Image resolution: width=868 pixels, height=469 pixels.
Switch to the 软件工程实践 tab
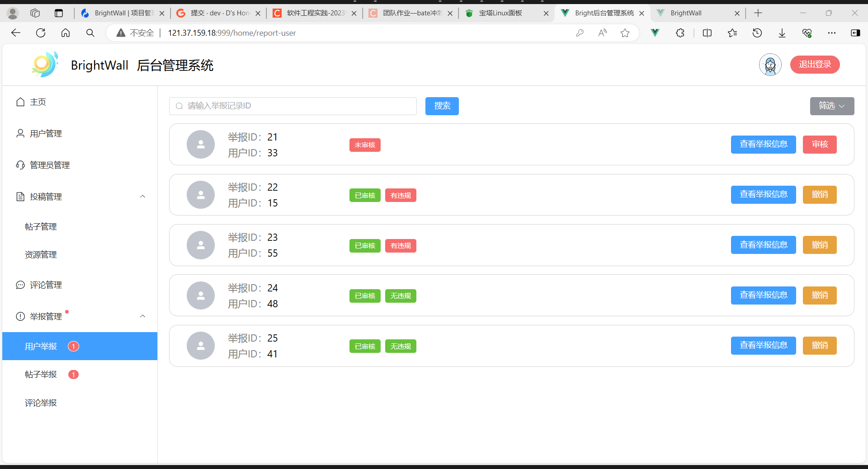point(314,13)
